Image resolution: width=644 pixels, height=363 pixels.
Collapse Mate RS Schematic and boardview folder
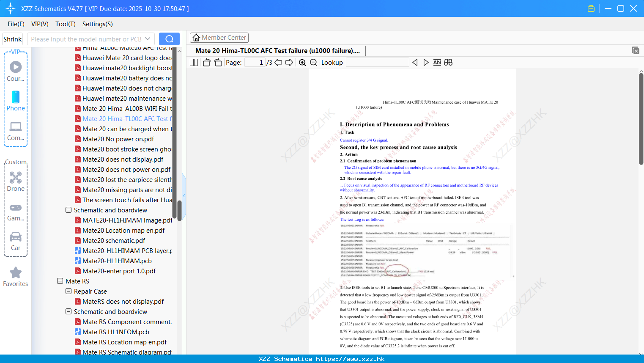pyautogui.click(x=69, y=311)
